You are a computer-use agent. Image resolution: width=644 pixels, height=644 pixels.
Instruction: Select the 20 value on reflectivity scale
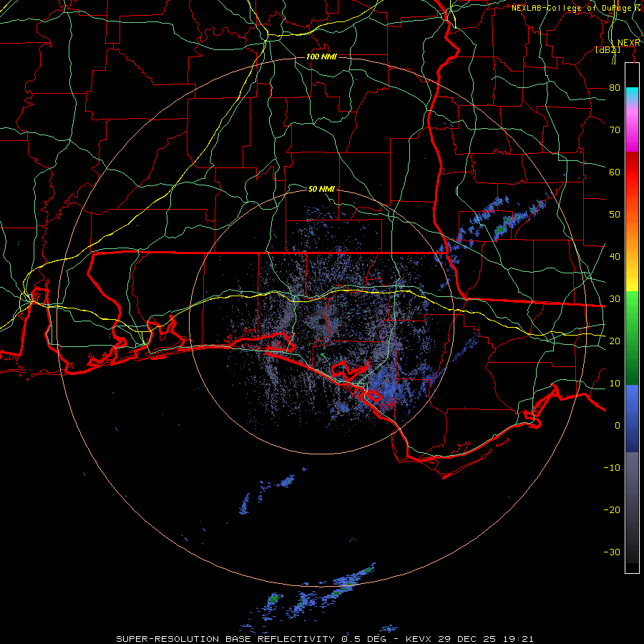point(615,341)
